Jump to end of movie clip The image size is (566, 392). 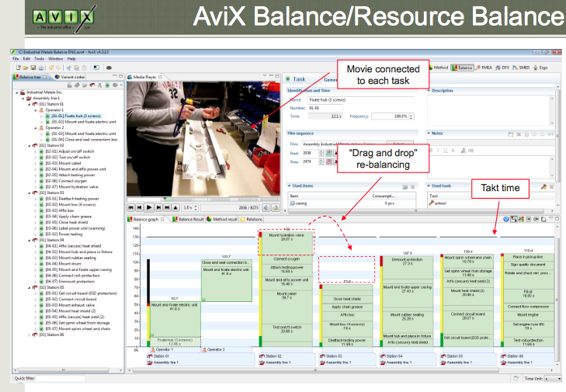point(167,207)
